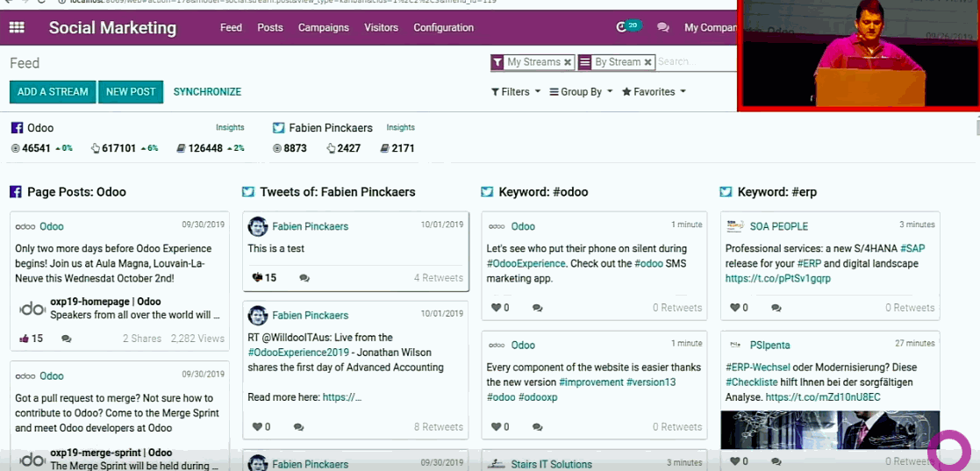Open PSIpenta tweet attached image
Viewport: 980px width, 471px height.
click(830, 430)
